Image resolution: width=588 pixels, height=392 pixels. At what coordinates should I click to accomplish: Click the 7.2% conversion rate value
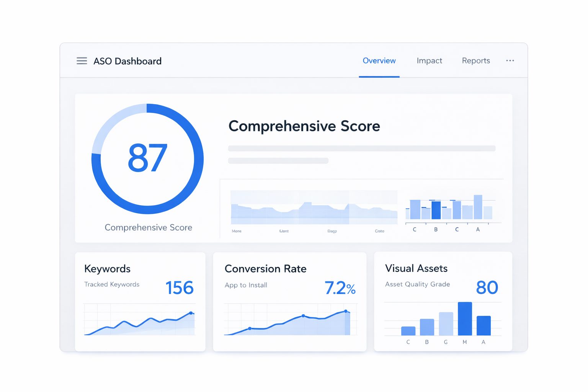click(340, 288)
